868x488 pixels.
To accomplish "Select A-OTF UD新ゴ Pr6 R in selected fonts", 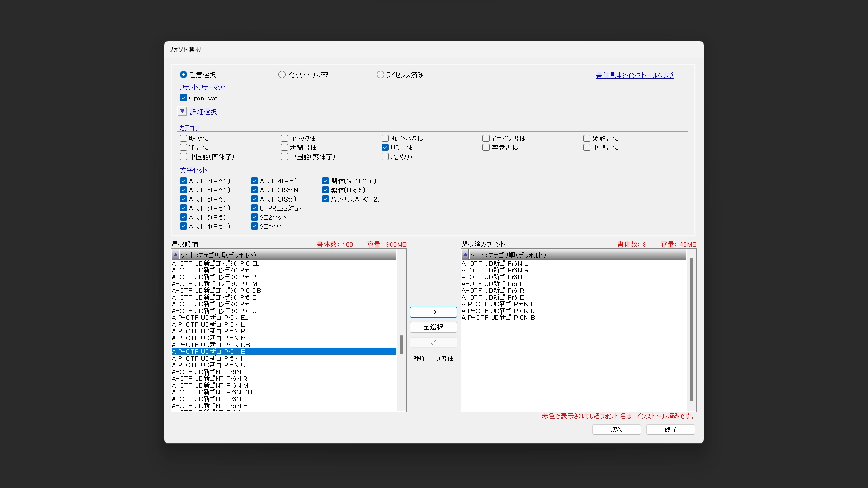I will (x=493, y=291).
